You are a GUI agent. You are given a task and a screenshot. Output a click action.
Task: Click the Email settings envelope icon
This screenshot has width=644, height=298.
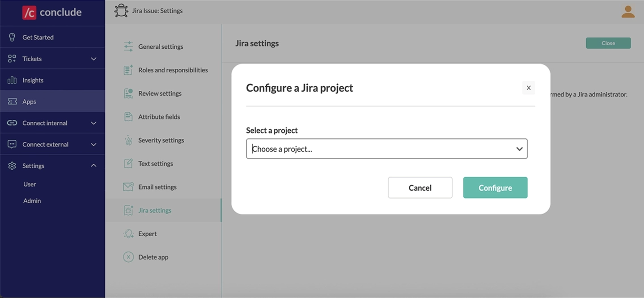[x=128, y=187]
